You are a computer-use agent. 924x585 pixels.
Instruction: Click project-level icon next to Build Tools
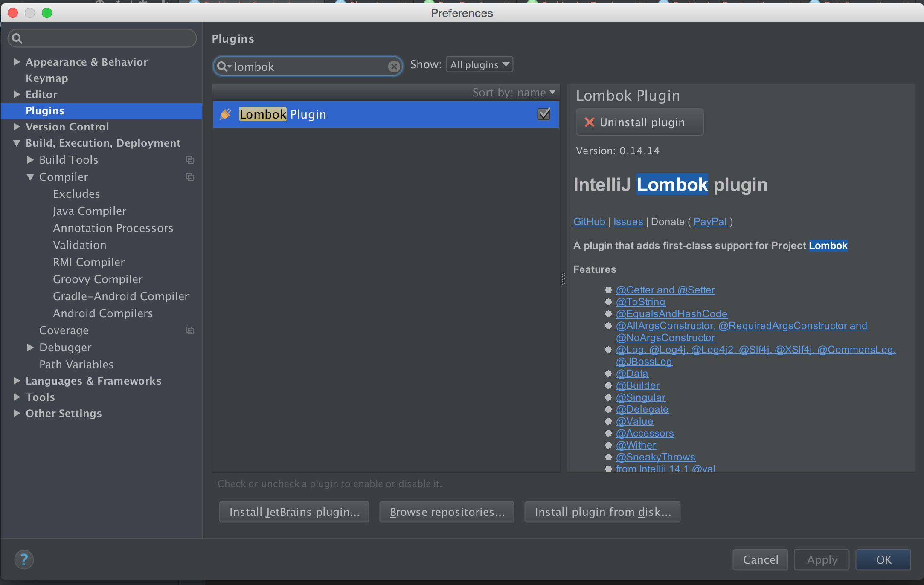[x=190, y=160]
